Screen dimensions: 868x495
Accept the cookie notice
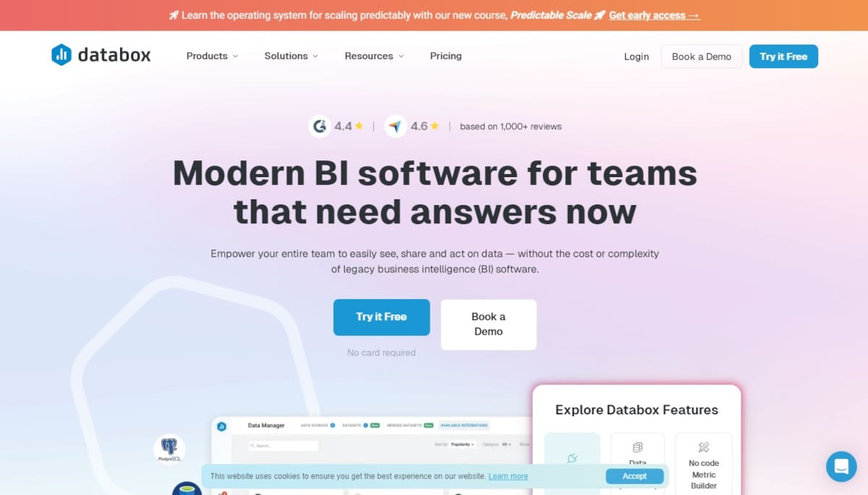(634, 476)
